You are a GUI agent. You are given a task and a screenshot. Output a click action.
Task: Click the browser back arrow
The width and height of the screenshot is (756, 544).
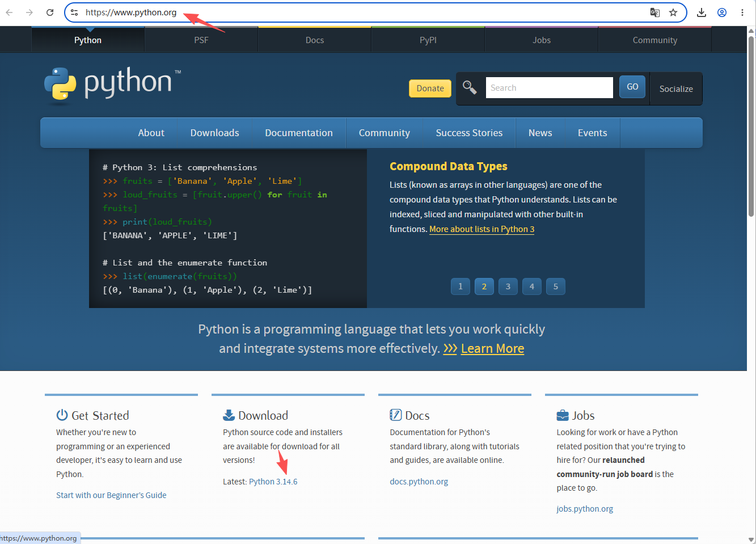(x=9, y=12)
